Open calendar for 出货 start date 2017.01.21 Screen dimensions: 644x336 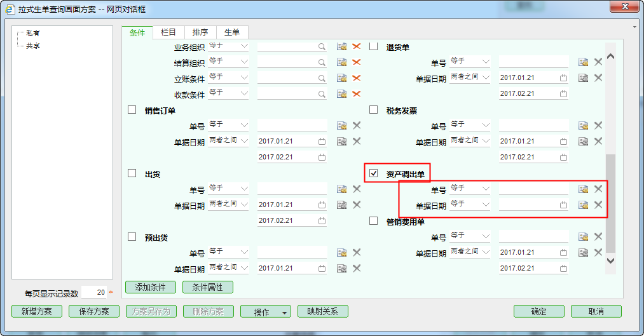pos(322,205)
